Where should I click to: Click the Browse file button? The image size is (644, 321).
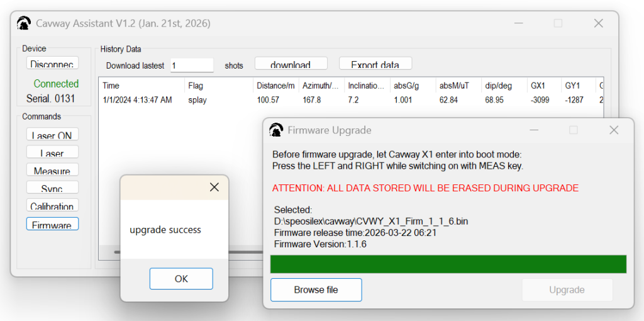(x=316, y=290)
